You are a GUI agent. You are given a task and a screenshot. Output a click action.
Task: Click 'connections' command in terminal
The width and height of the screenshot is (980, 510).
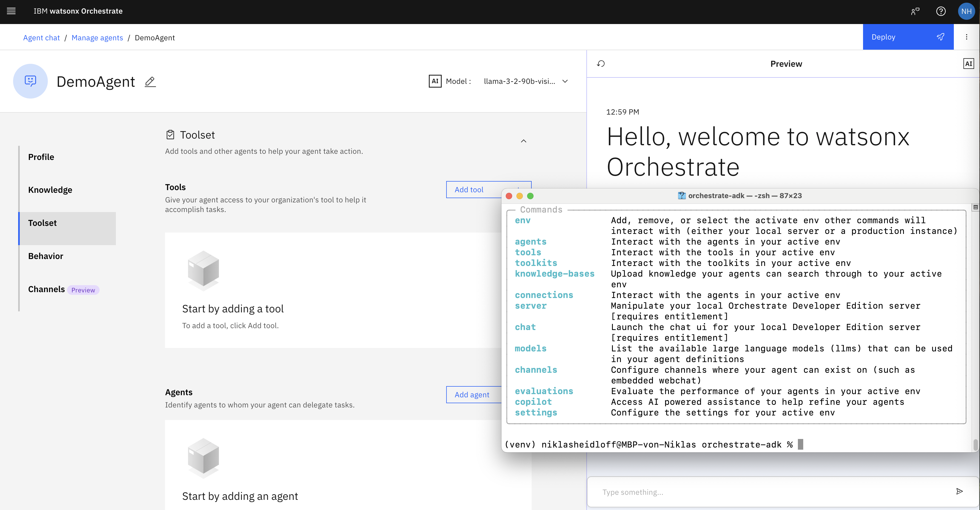[544, 295]
